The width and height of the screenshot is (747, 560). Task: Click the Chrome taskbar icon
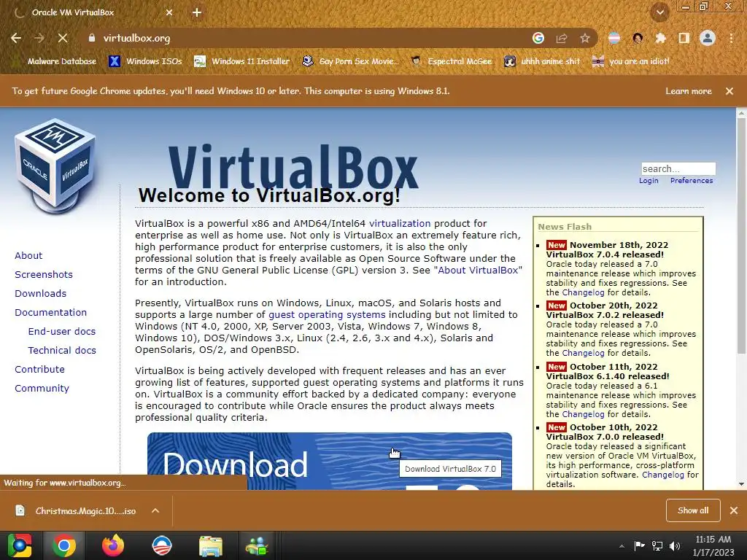(64, 545)
